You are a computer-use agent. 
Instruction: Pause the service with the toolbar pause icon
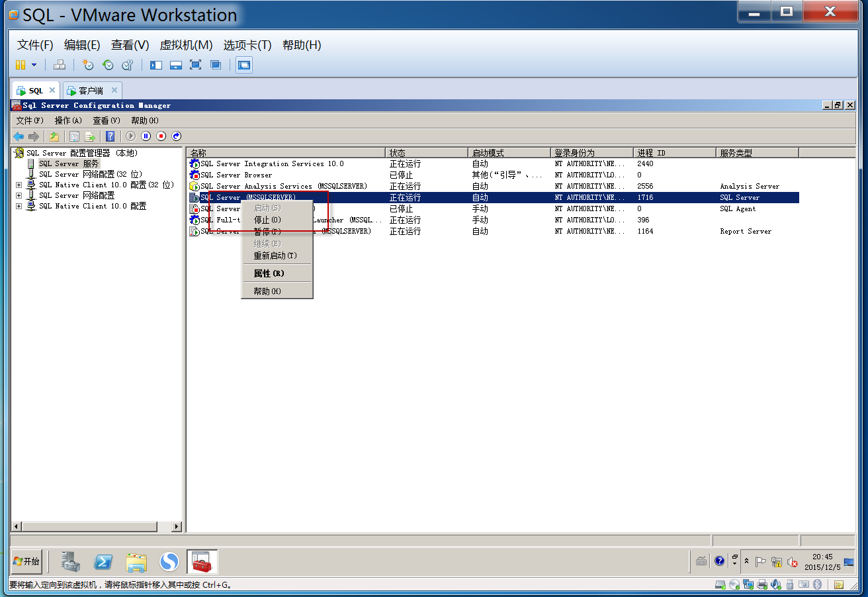[x=146, y=136]
